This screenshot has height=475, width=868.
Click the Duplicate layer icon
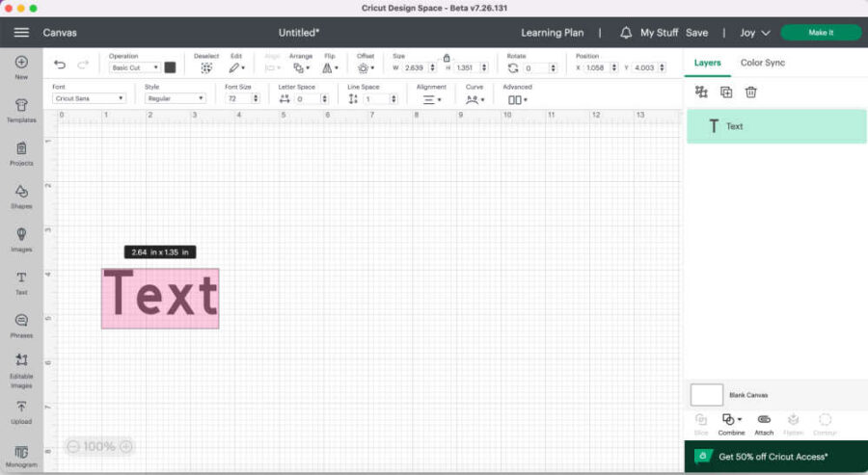[726, 92]
